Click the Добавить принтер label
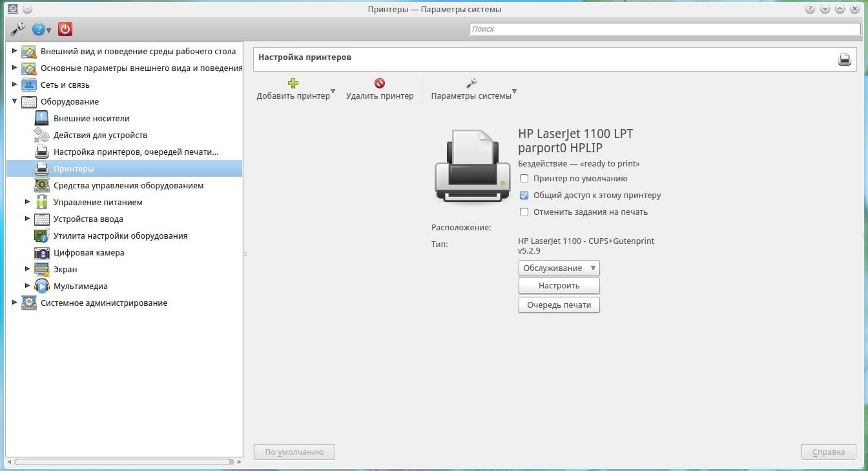Screen dimensions: 868x471 pyautogui.click(x=293, y=96)
